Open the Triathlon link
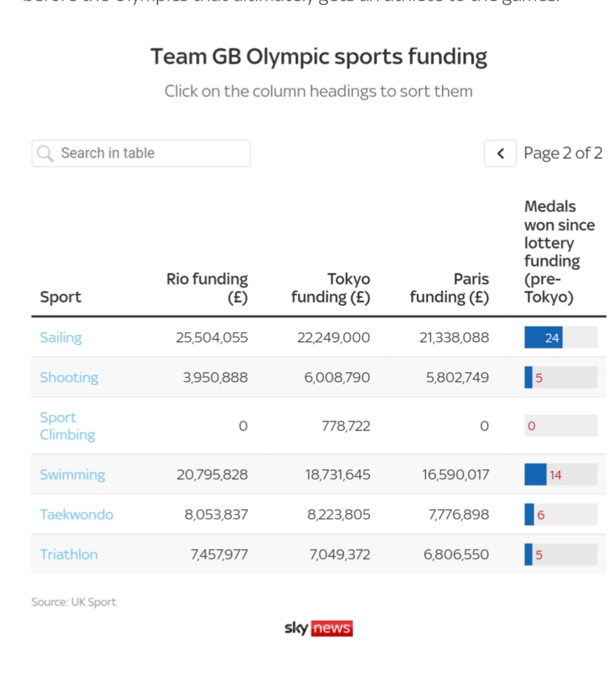616x693 pixels. [x=69, y=554]
